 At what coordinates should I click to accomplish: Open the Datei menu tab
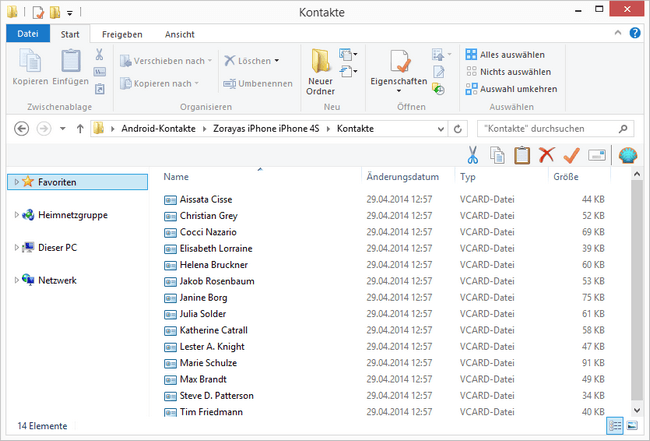(x=28, y=34)
